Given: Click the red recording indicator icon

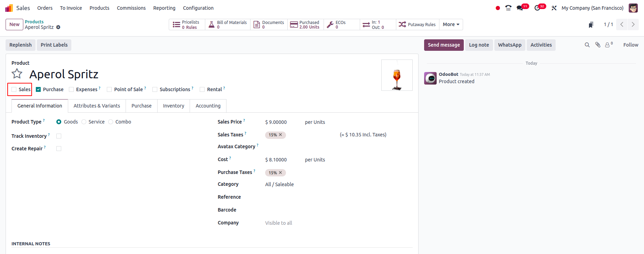Looking at the screenshot, I should pyautogui.click(x=498, y=8).
